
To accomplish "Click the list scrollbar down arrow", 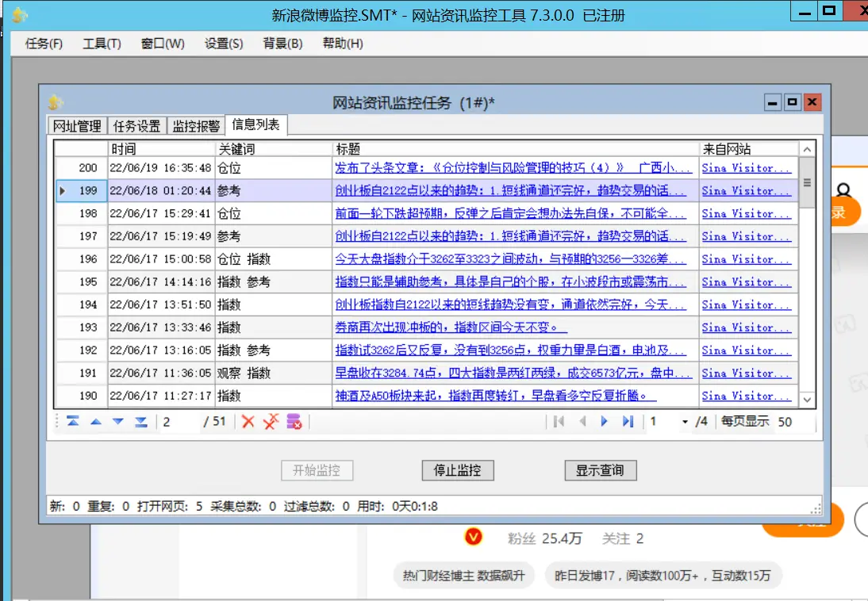I will pos(806,400).
